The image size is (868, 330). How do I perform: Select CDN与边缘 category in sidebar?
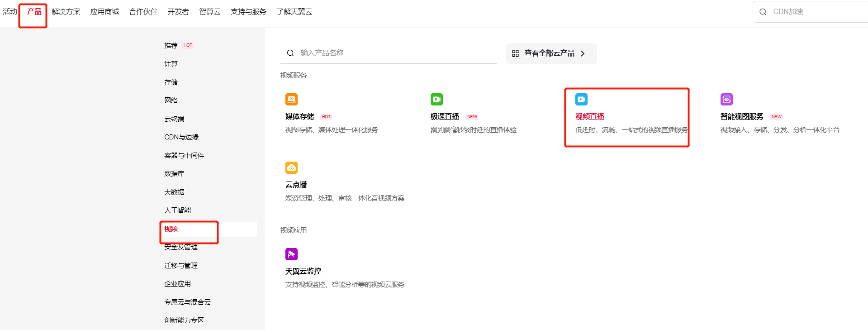point(181,137)
